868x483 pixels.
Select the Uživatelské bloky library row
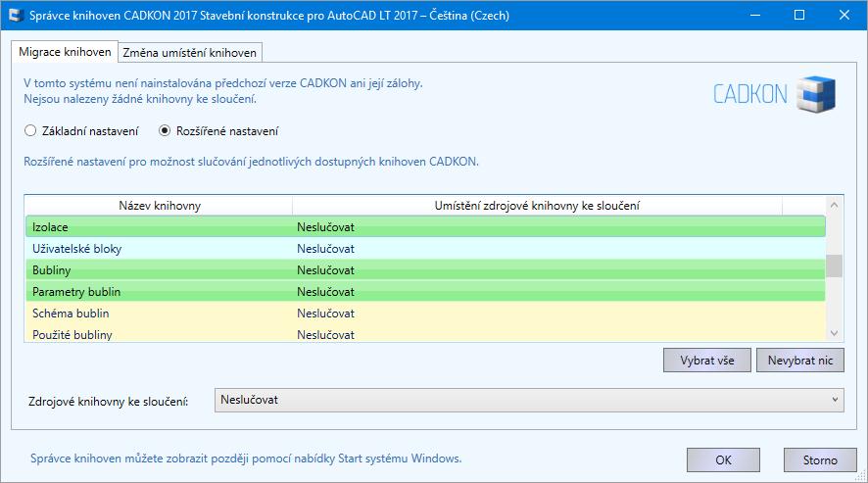click(425, 249)
